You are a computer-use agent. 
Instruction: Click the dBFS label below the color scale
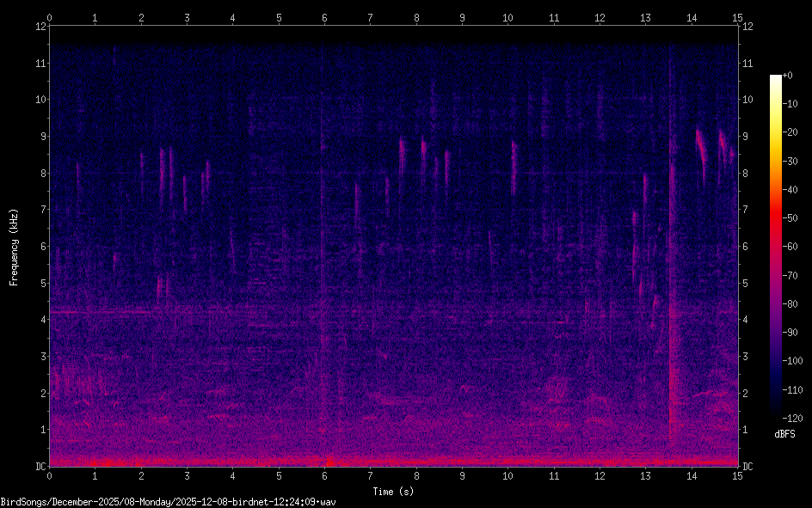784,434
